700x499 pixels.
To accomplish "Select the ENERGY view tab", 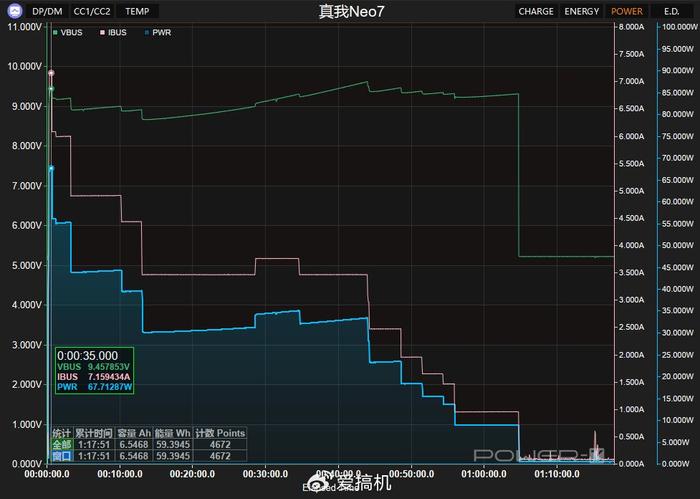I will click(x=581, y=11).
